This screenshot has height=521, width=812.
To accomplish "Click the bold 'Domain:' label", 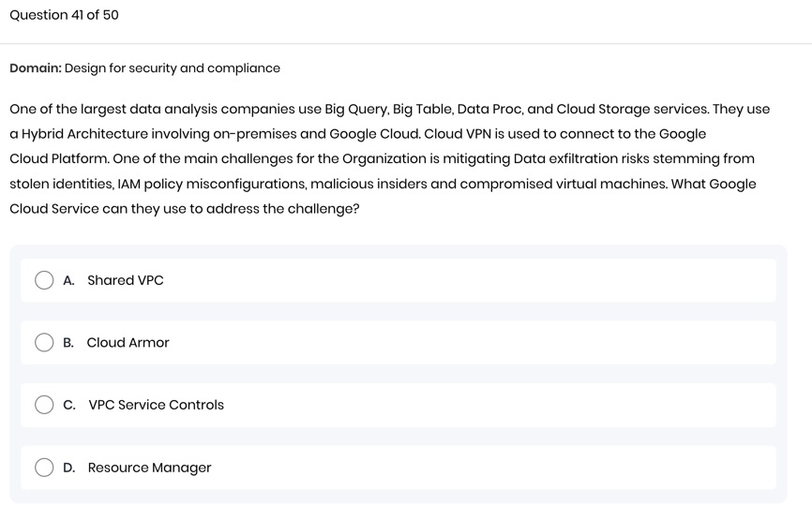I will 36,68.
